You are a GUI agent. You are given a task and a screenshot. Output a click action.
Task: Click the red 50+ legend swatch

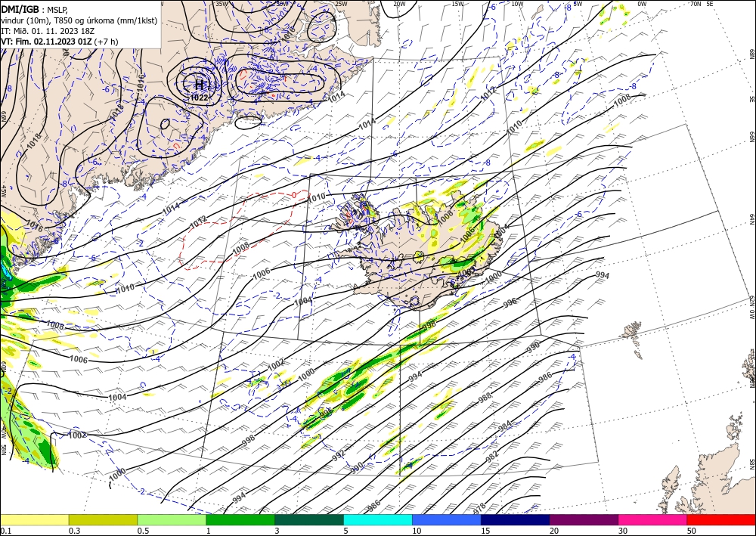pos(721,520)
